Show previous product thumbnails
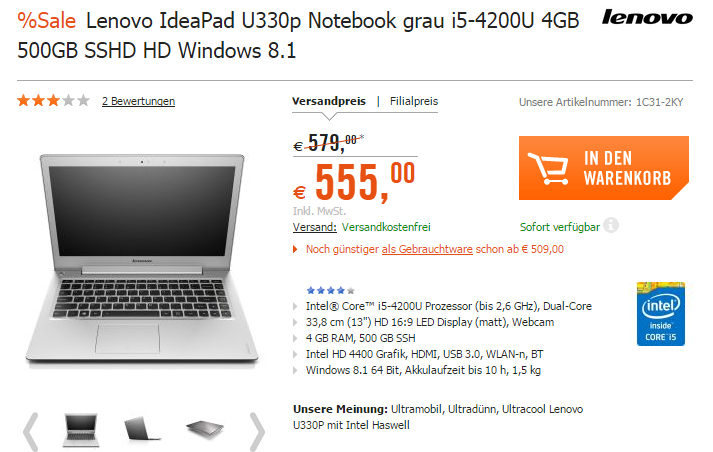This screenshot has height=452, width=713. click(x=30, y=431)
